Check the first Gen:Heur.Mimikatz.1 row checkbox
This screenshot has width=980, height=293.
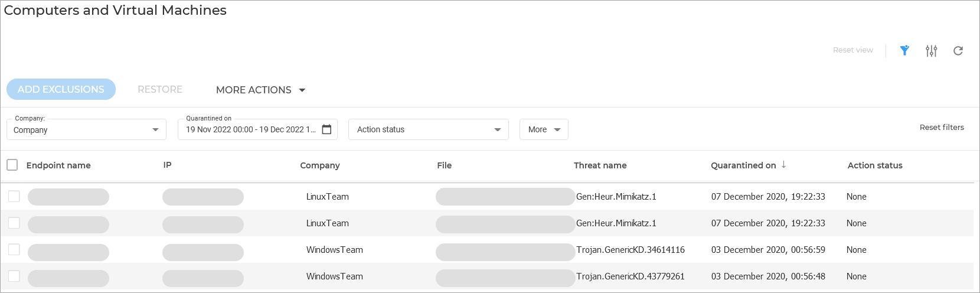point(14,196)
